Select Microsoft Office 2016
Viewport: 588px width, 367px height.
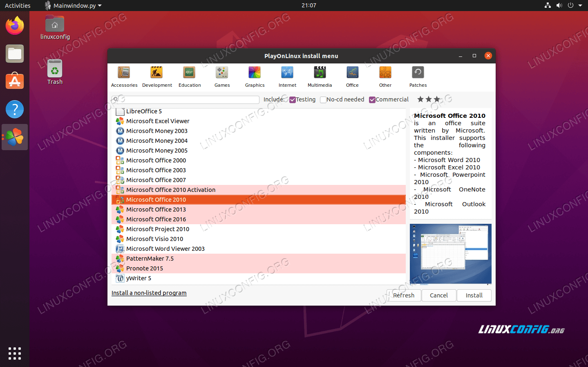(x=259, y=219)
